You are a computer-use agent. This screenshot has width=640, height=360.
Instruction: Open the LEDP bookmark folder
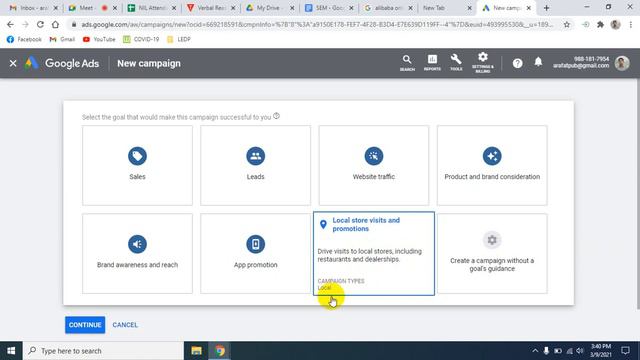pos(179,39)
